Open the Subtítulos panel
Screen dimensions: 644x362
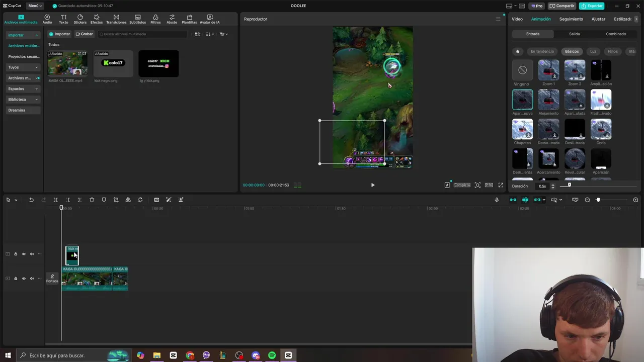pos(137,19)
